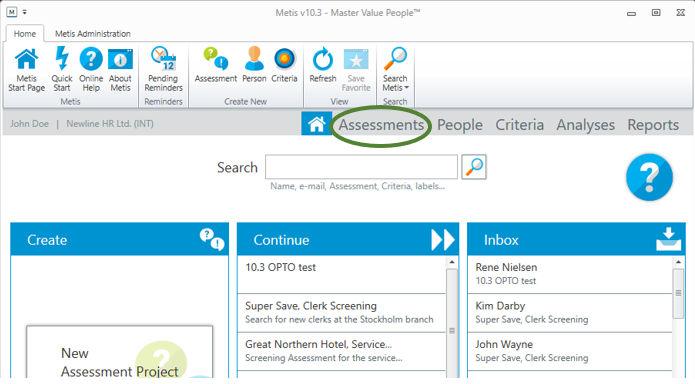Open the Search Metis dropdown
Image resolution: width=695 pixels, height=384 pixels.
click(395, 70)
